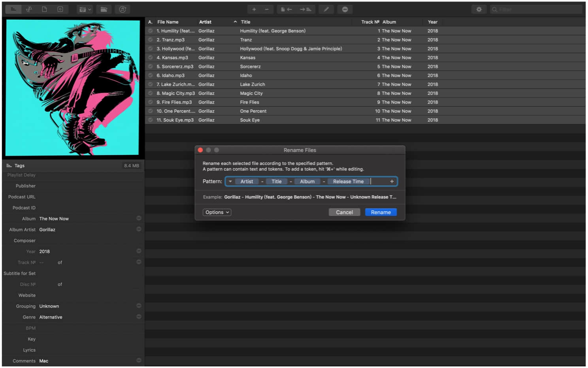Click the Tags panel header icon
588x368 pixels.
click(x=9, y=165)
